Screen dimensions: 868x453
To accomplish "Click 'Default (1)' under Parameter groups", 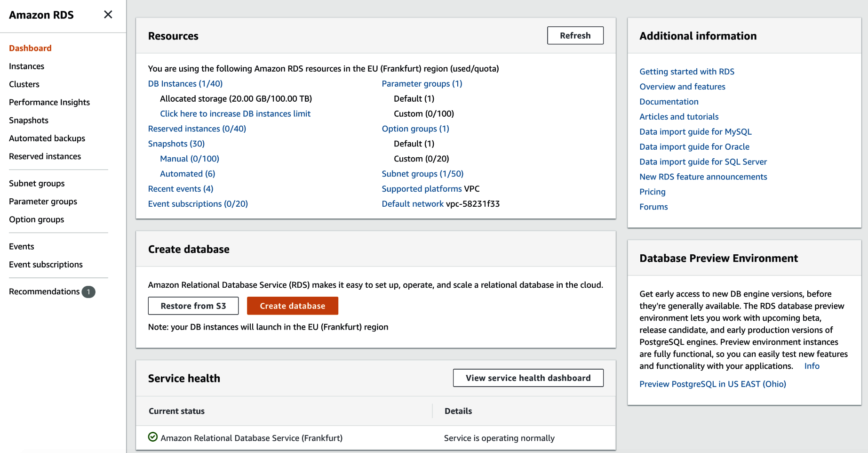I will point(414,98).
